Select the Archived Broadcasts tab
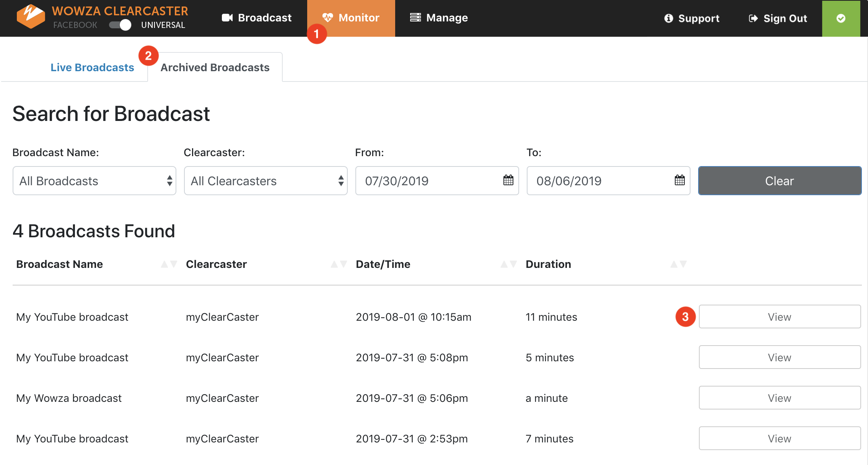868x465 pixels. 215,67
